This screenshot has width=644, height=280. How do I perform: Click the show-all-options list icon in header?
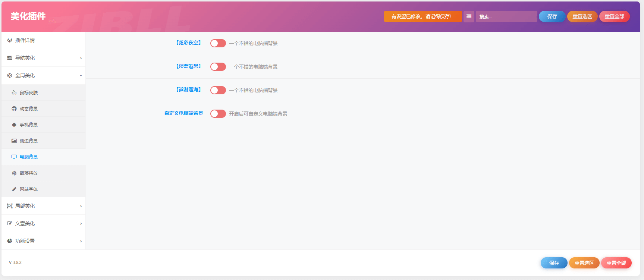[x=469, y=16]
